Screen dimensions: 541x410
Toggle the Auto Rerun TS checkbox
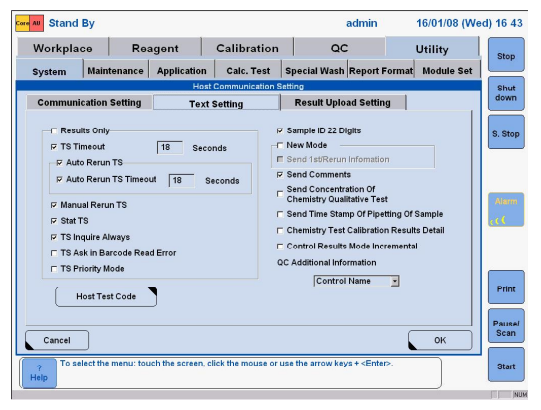coord(59,163)
